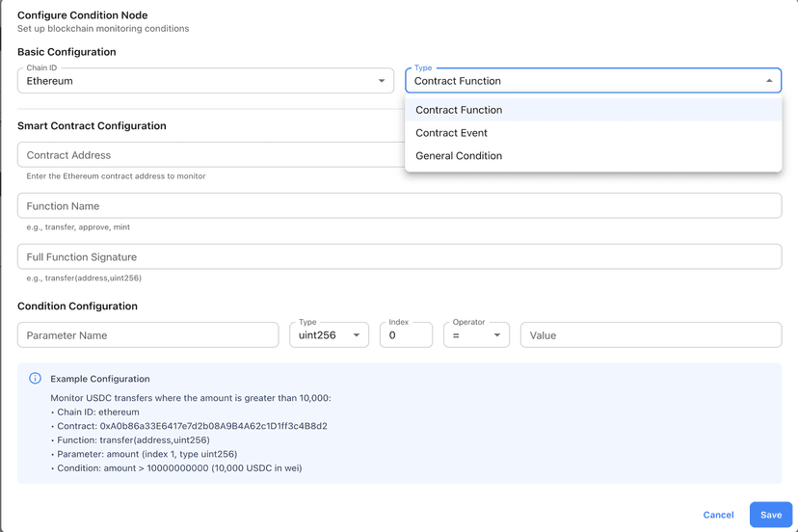Click the condition Value input field

pyautogui.click(x=651, y=335)
